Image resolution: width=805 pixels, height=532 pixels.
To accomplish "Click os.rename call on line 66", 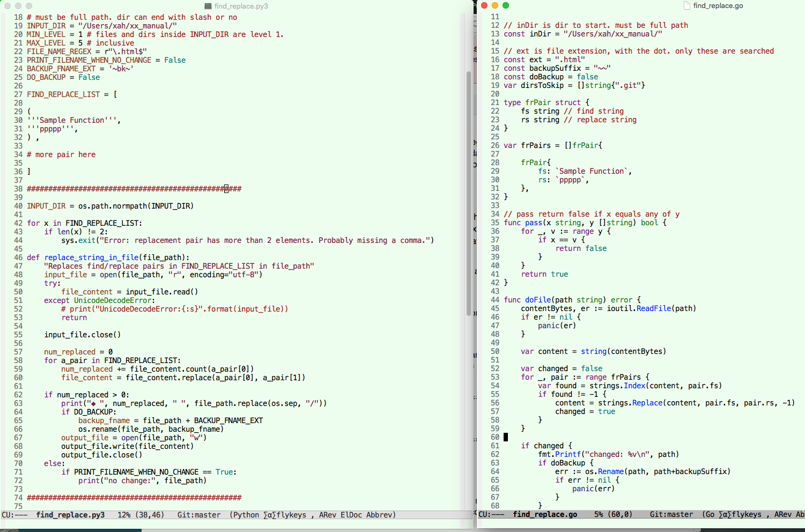I will pos(151,429).
